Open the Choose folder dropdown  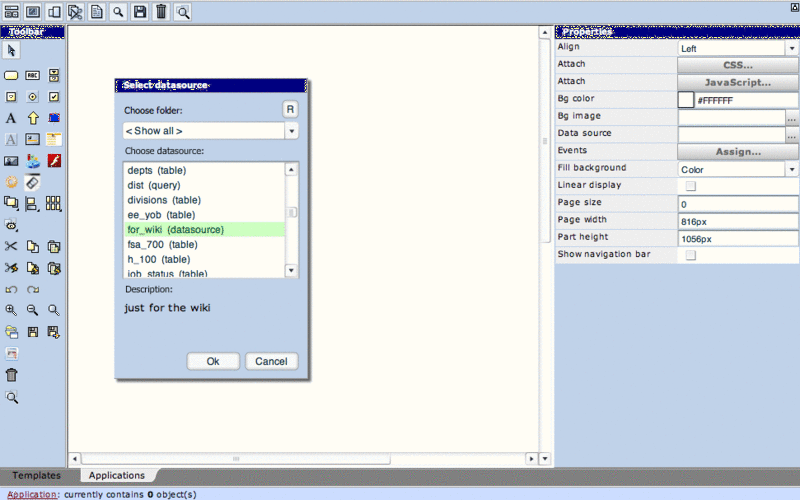[211, 131]
